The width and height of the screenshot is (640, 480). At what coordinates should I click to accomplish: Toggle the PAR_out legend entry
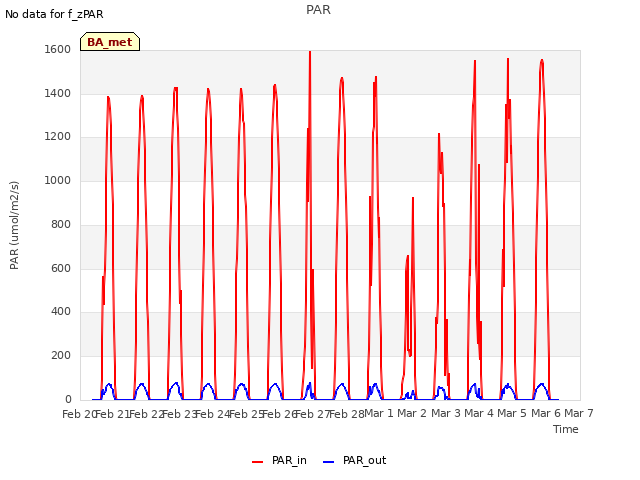(354, 460)
